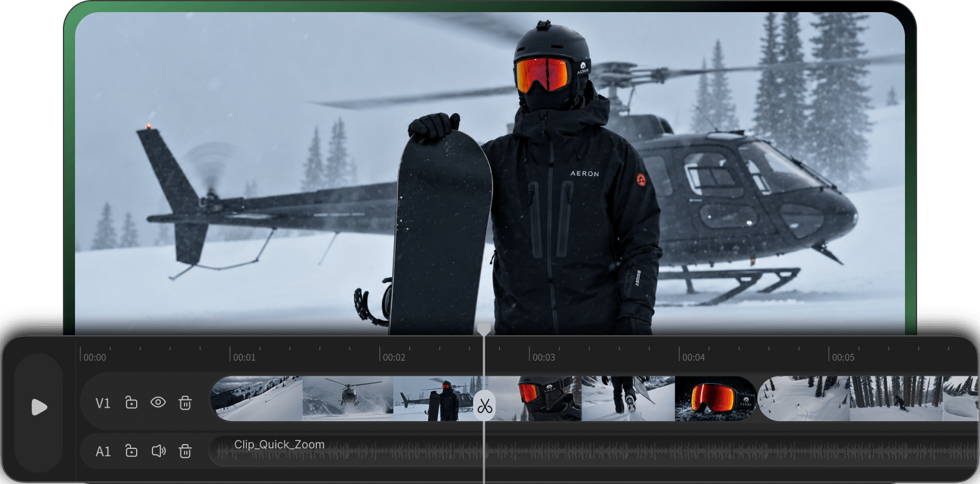
Task: Lock the A1 audio track
Action: coord(131,451)
